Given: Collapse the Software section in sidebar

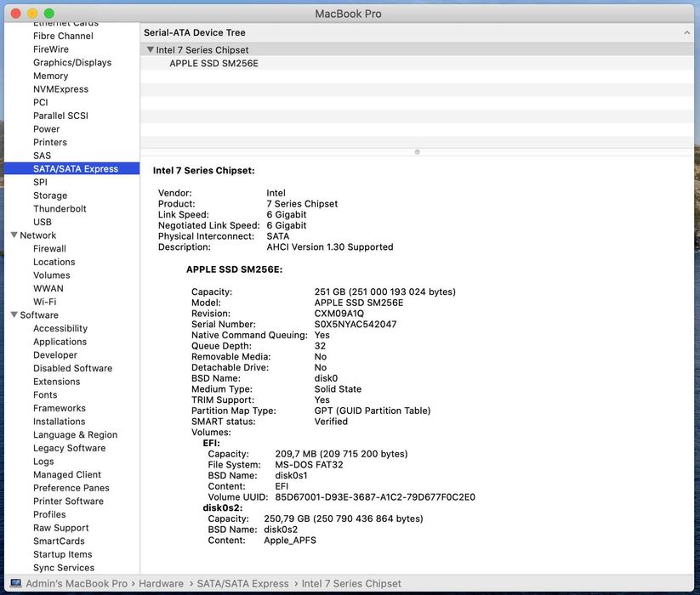Looking at the screenshot, I should click(14, 314).
